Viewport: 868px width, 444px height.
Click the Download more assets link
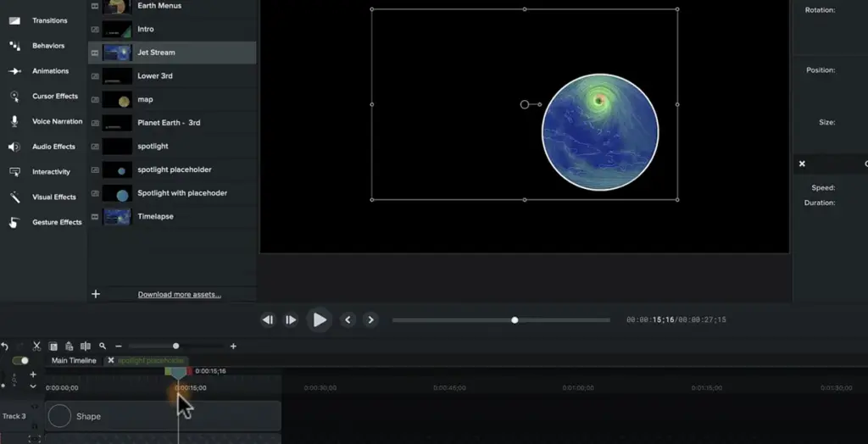click(x=179, y=295)
